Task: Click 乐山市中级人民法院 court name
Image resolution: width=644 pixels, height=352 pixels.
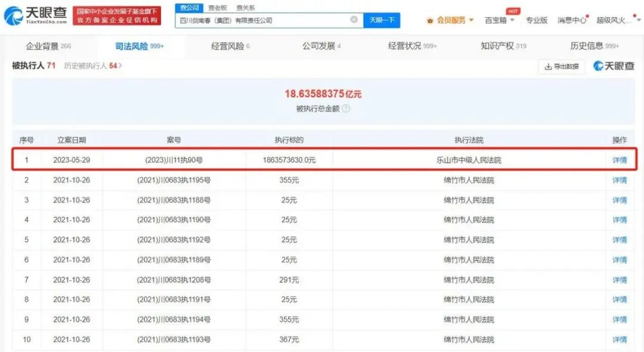Action: click(x=469, y=160)
